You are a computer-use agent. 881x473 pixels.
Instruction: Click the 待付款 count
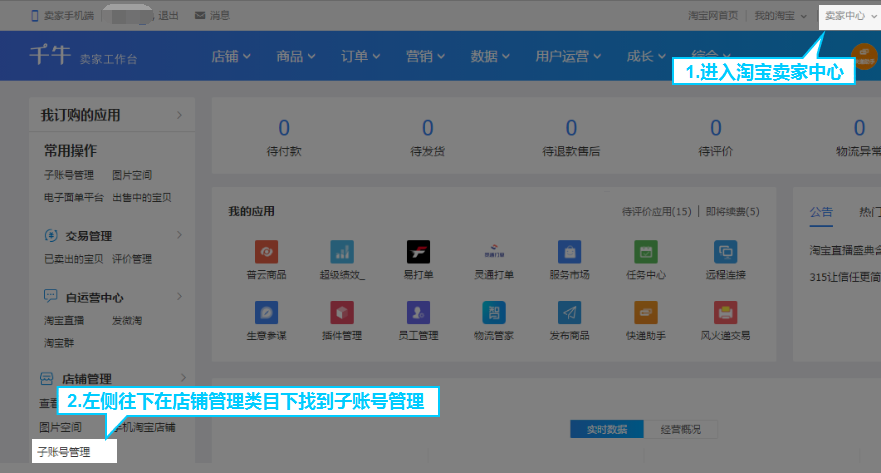(284, 128)
